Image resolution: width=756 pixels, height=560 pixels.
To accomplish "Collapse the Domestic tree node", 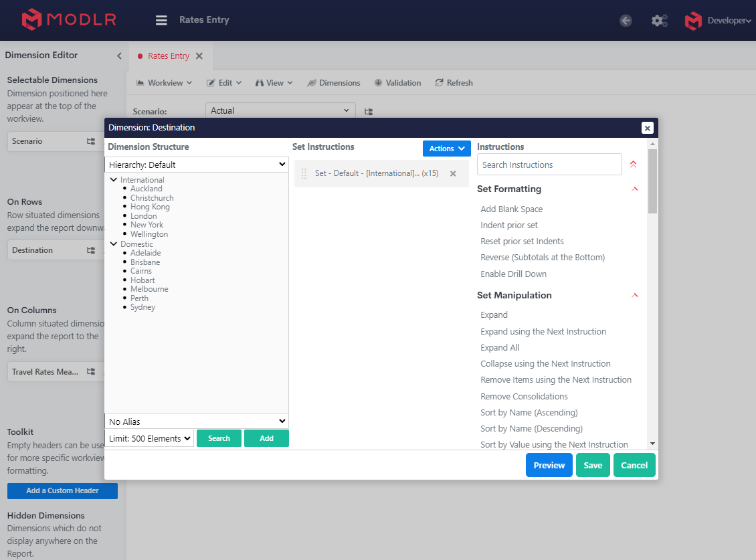I will [x=112, y=244].
